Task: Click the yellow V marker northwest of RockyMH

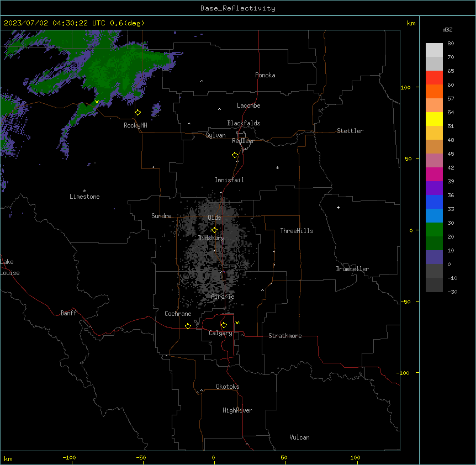Action: point(97,102)
